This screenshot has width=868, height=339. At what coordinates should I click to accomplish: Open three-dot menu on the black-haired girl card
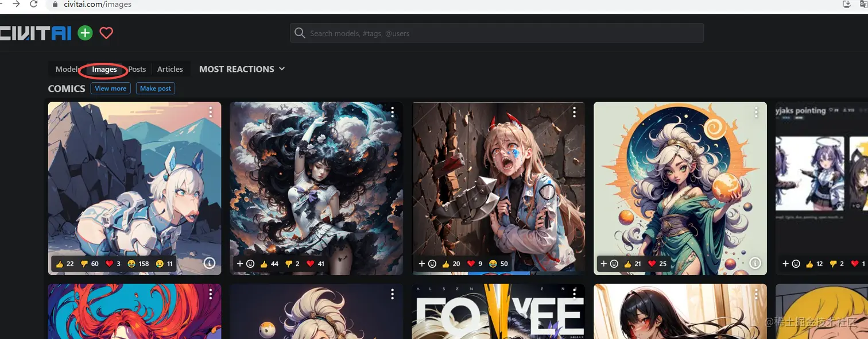click(393, 112)
